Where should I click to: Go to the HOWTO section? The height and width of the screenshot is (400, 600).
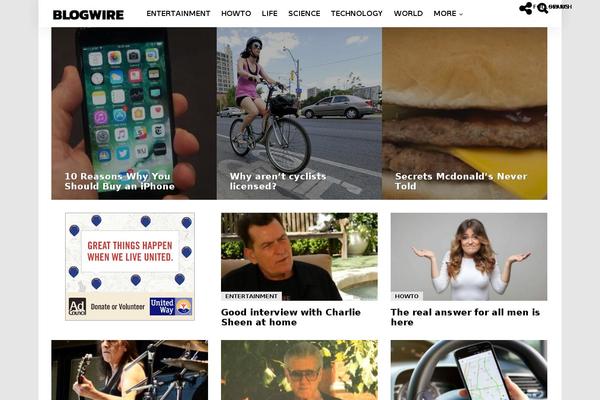coord(236,13)
